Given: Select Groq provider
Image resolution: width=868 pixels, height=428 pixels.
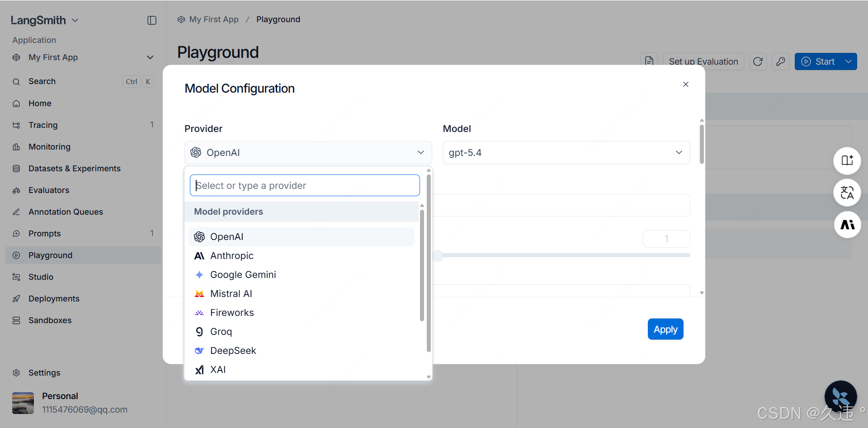Looking at the screenshot, I should [x=302, y=332].
